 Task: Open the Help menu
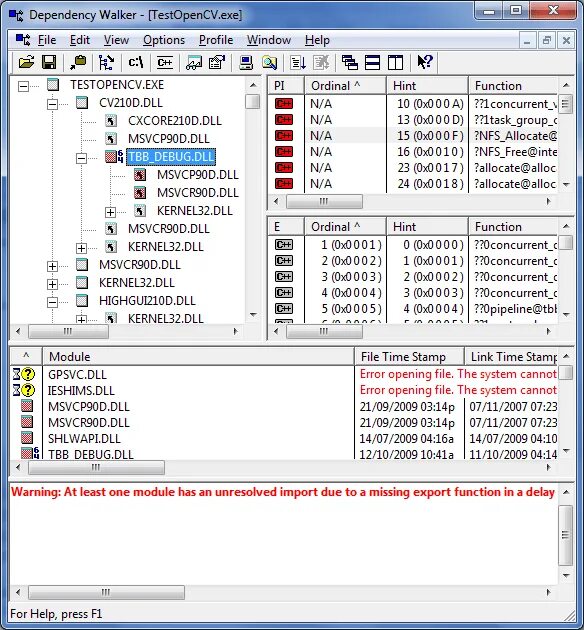tap(317, 40)
